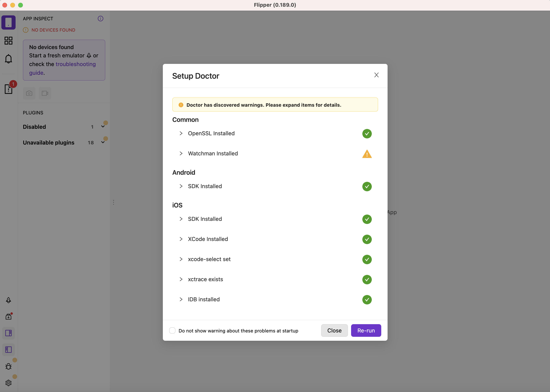Expand the Watchman Installed warning details
550x392 pixels.
[x=181, y=154]
